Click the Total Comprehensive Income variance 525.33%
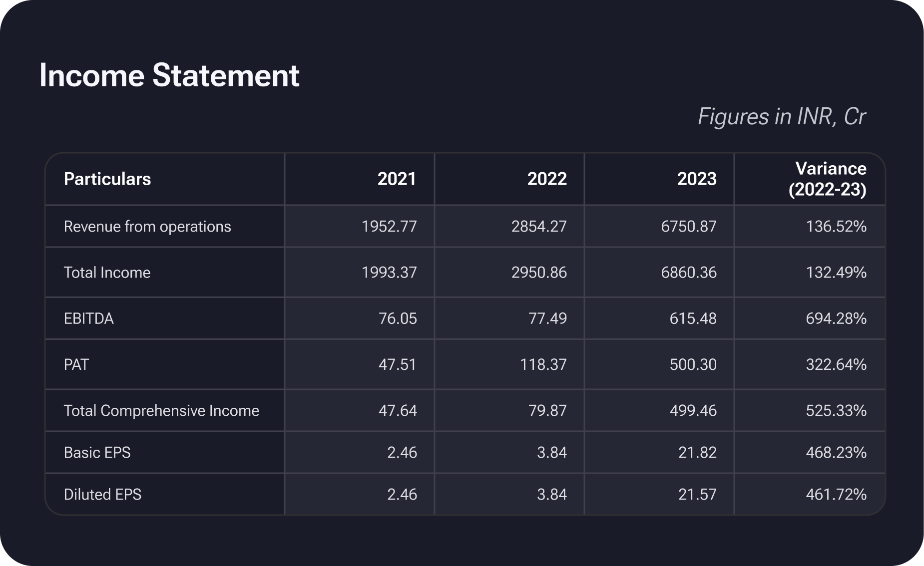This screenshot has height=566, width=924. (x=836, y=411)
